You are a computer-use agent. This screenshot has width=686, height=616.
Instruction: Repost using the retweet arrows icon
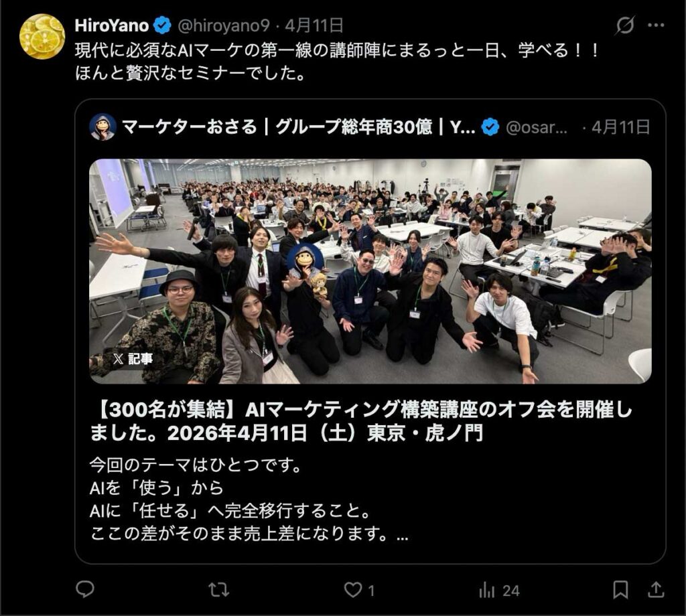pos(219,590)
